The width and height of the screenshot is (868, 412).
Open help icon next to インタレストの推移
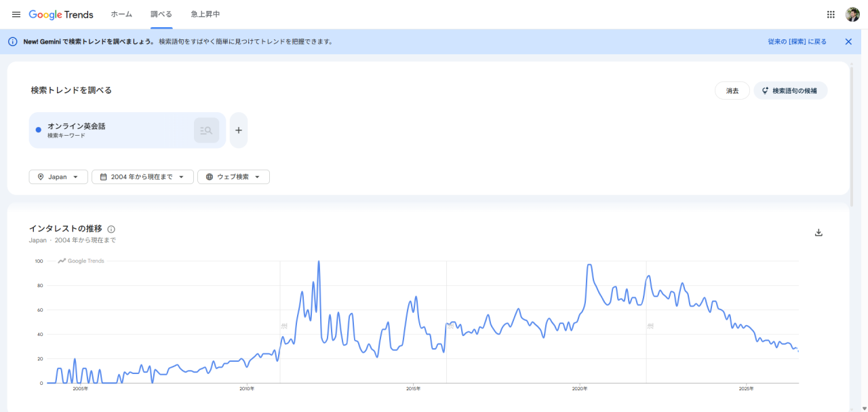(111, 229)
